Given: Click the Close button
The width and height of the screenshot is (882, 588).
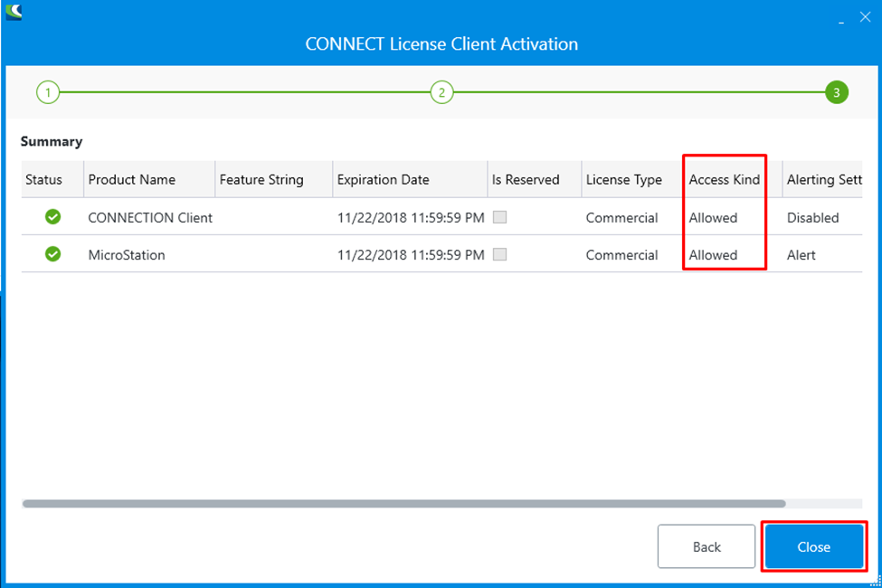Looking at the screenshot, I should point(814,546).
